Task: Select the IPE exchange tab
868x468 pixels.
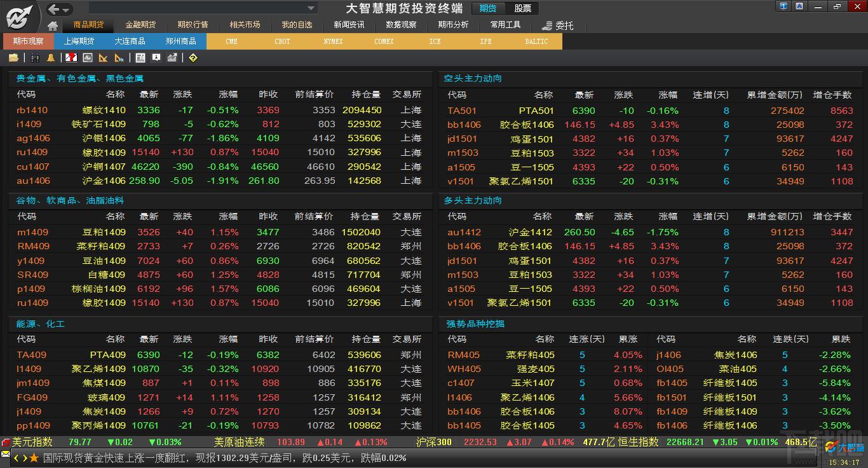Action: [485, 41]
